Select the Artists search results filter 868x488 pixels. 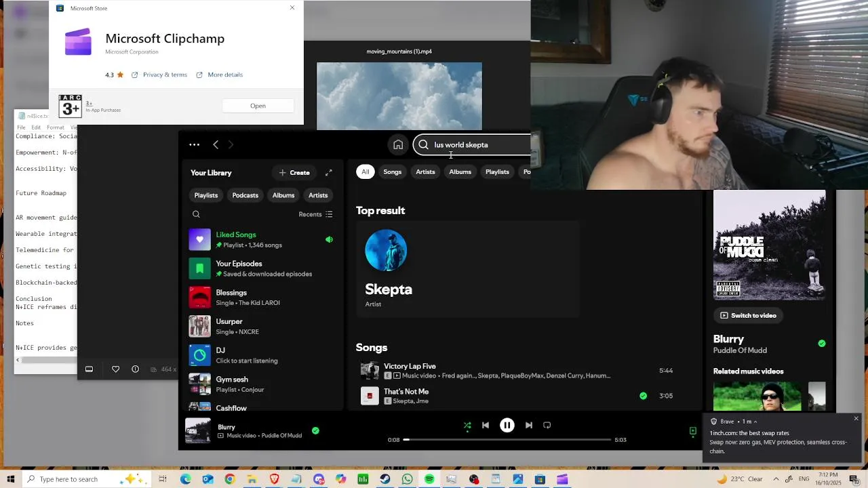425,172
